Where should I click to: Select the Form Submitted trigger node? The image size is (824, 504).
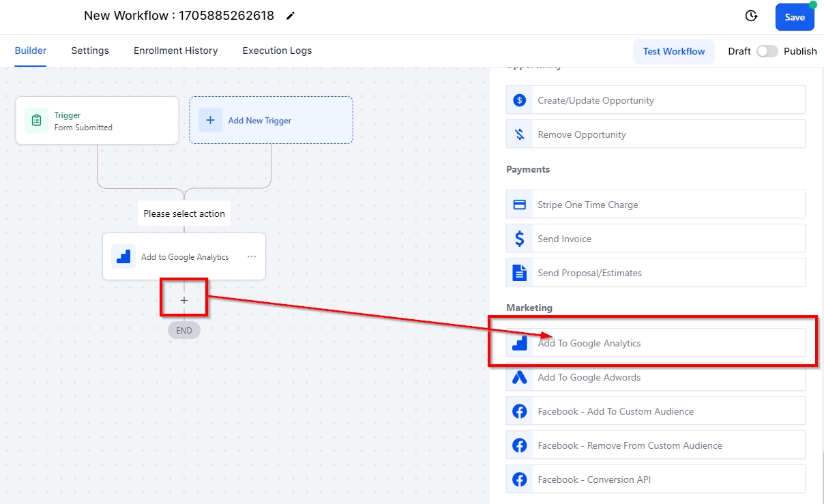[97, 121]
